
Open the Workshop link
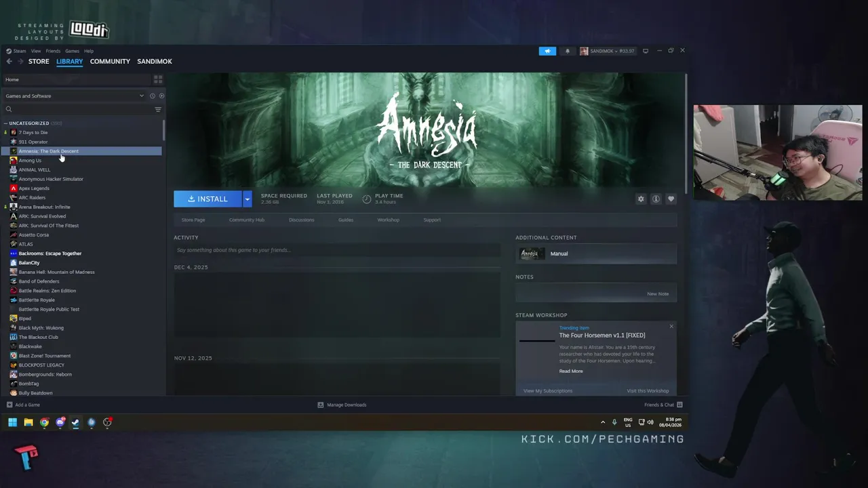click(389, 220)
